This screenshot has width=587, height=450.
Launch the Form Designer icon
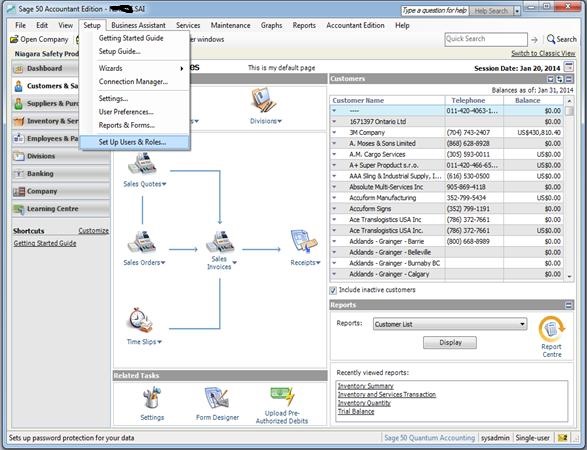point(217,398)
